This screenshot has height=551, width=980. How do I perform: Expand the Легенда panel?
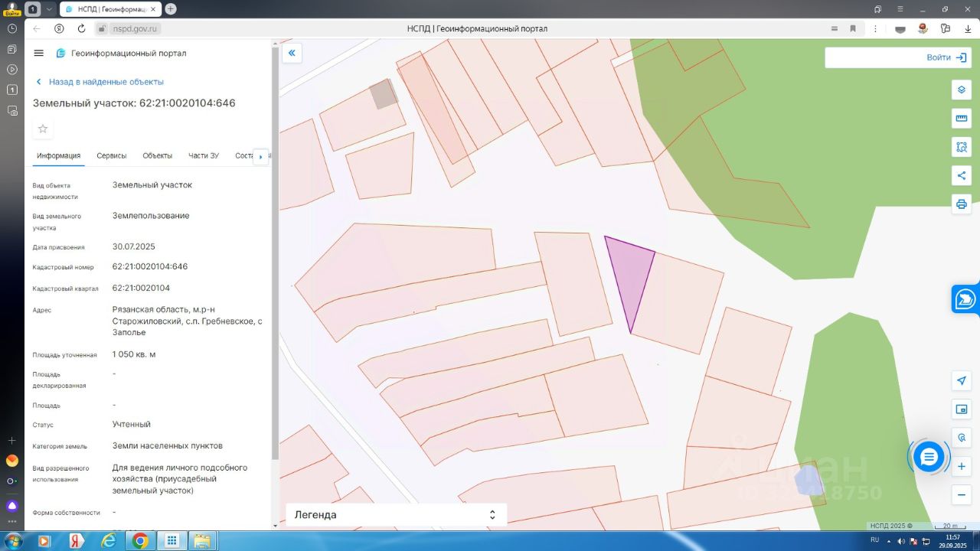point(396,515)
